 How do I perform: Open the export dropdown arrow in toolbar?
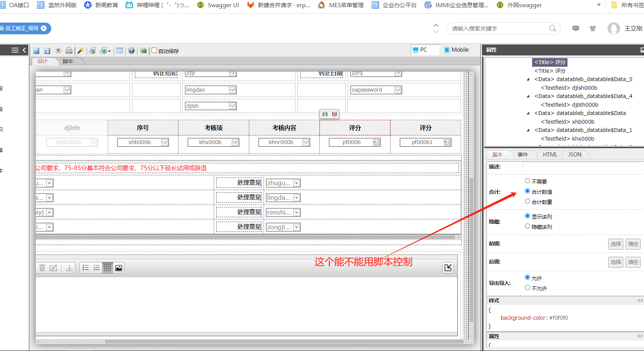[x=109, y=51]
